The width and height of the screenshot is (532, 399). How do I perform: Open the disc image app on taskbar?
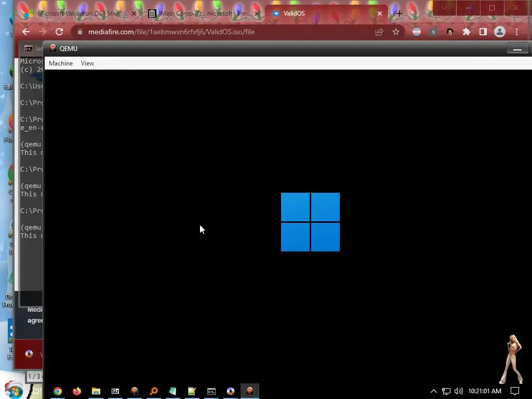click(x=231, y=391)
